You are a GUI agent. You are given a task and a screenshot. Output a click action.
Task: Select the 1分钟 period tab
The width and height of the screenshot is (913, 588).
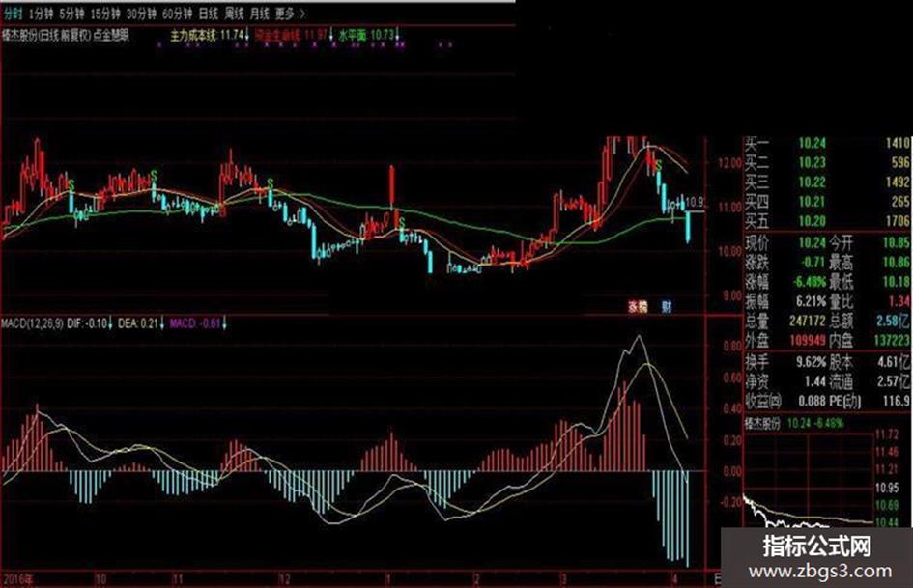(x=41, y=13)
